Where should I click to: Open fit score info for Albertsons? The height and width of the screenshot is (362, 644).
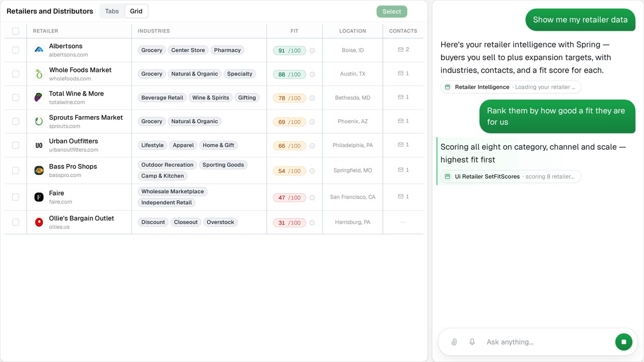(312, 50)
